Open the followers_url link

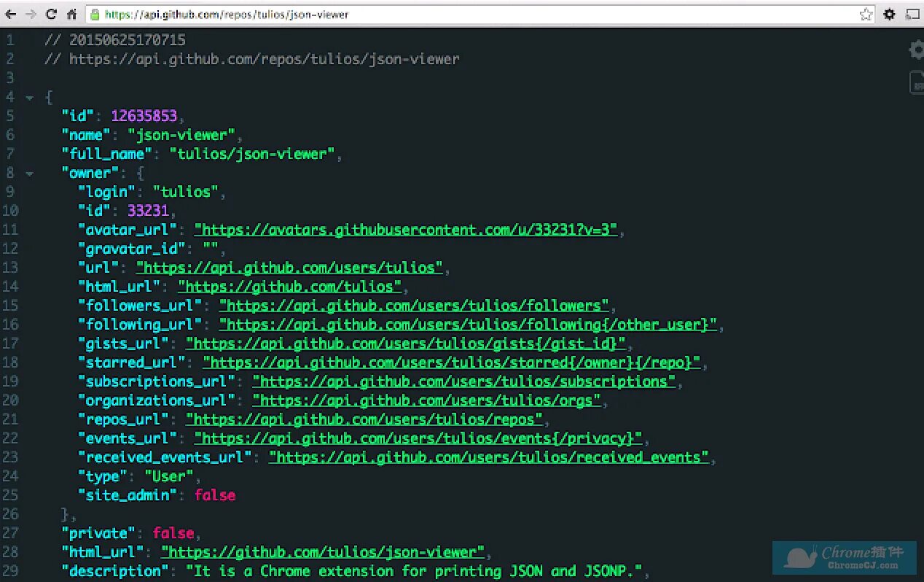[414, 306]
